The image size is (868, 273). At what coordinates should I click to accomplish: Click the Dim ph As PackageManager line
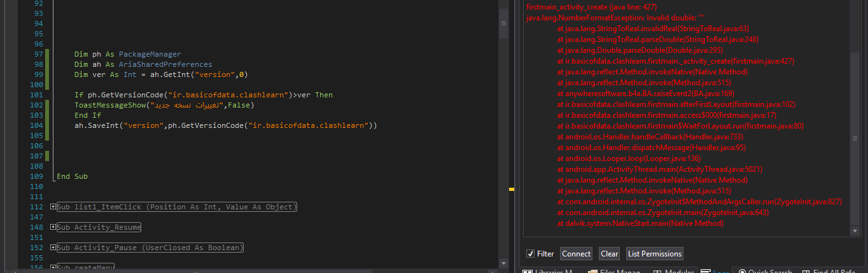coord(127,55)
